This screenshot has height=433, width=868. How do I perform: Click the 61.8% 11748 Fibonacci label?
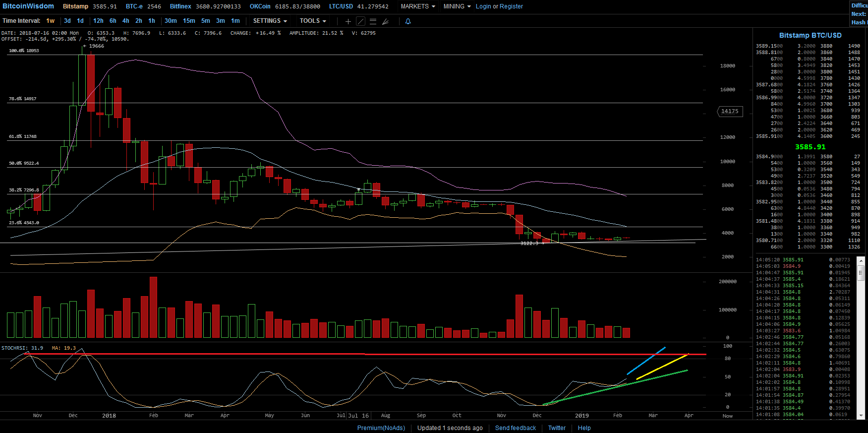click(x=22, y=136)
